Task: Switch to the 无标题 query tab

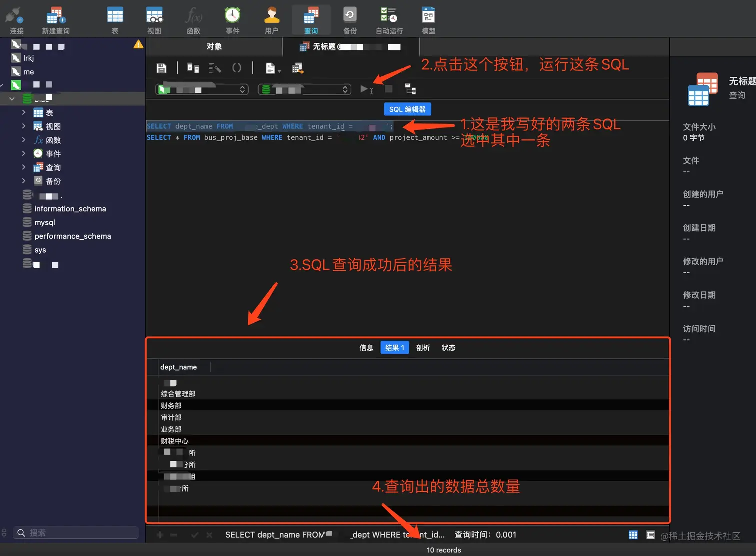Action: 351,46
